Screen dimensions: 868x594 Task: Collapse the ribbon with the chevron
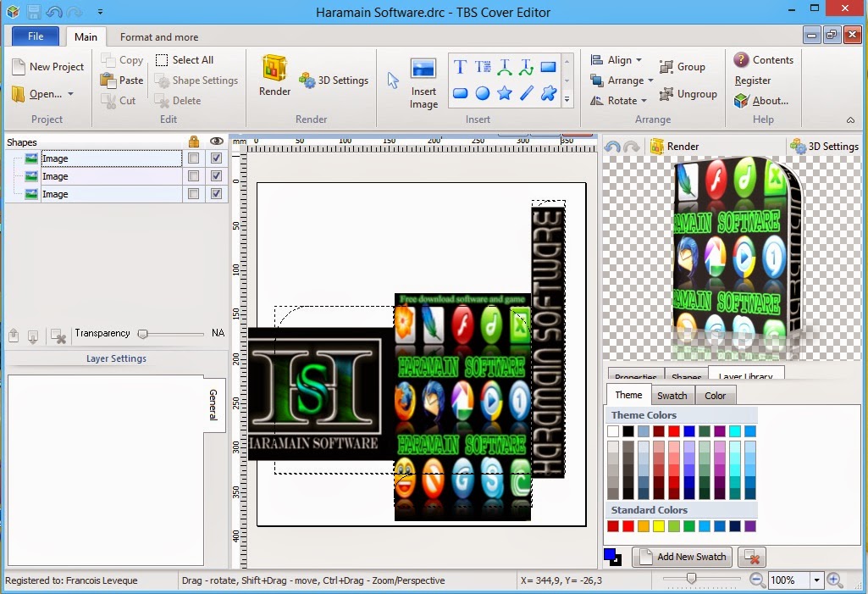coord(850,120)
